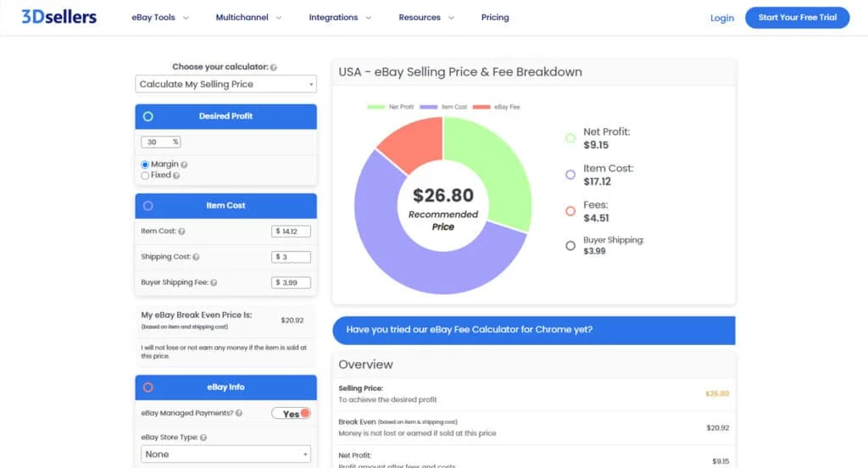Open the Integrations menu
868x468 pixels.
click(x=333, y=17)
